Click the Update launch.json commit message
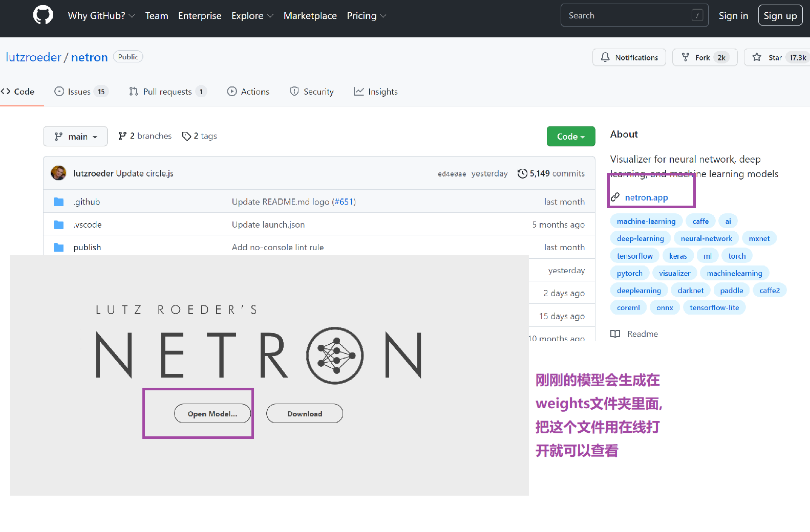The image size is (810, 532). point(268,225)
